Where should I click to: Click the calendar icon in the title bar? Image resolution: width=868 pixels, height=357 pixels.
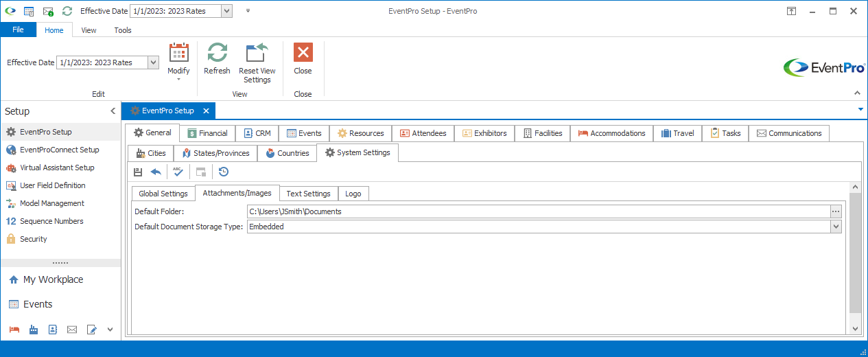(x=29, y=11)
